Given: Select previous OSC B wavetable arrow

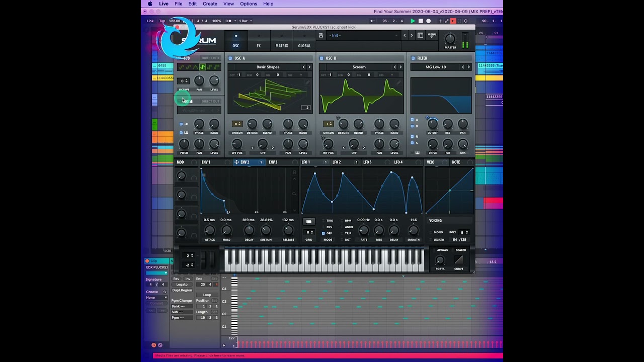Looking at the screenshot, I should [x=395, y=67].
